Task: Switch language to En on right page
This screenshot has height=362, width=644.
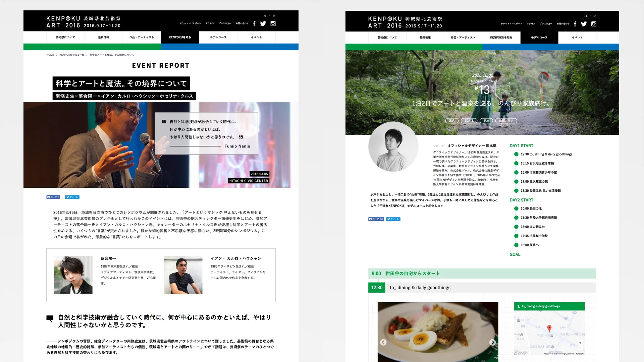Action: point(595,16)
